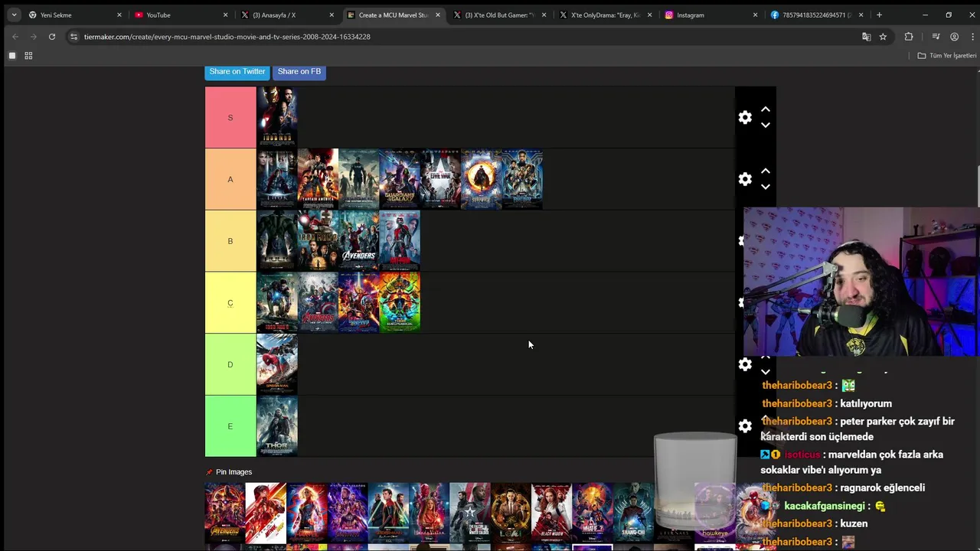The width and height of the screenshot is (980, 551).
Task: Select the Black Panther poster in A tier
Action: click(522, 179)
